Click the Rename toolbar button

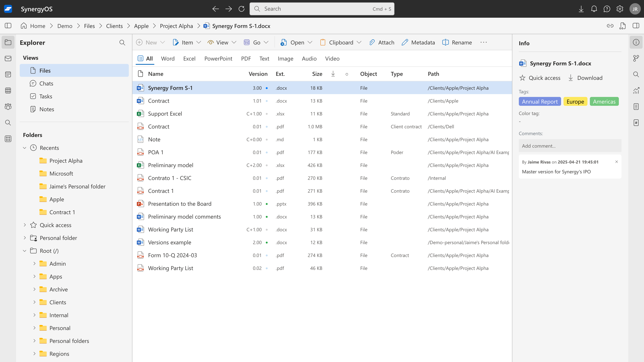point(457,42)
